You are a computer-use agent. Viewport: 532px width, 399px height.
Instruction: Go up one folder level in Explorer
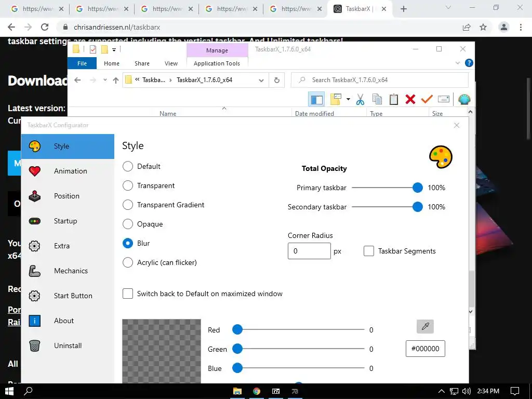116,80
